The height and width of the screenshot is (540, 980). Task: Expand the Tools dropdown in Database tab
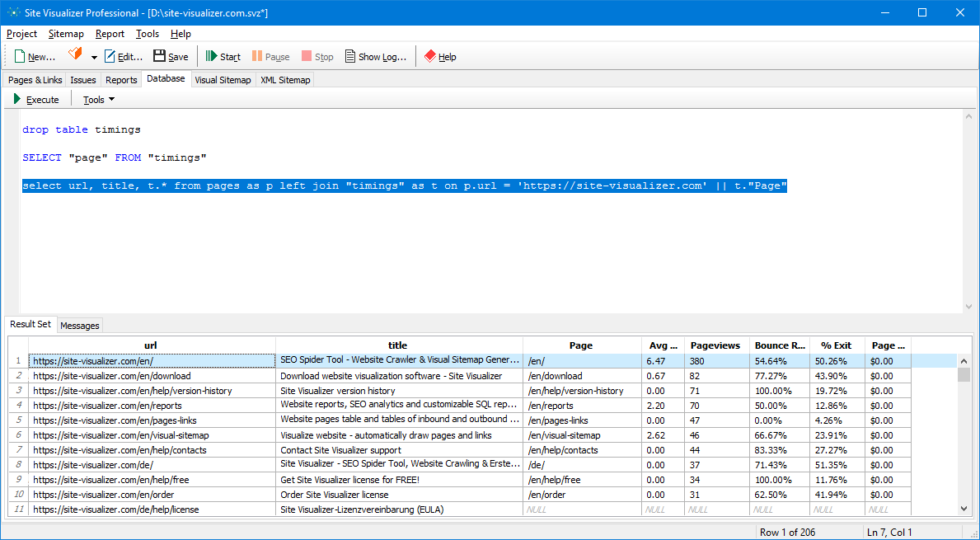pos(99,100)
